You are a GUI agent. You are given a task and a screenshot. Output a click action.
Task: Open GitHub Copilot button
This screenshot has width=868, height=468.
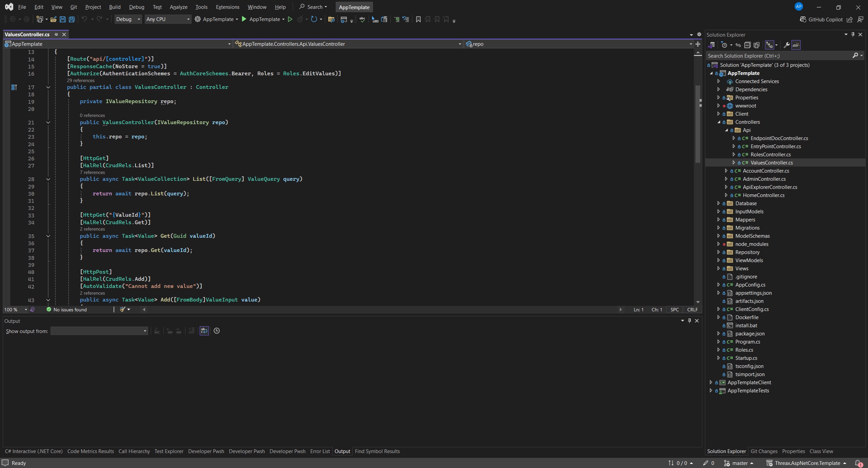click(821, 19)
